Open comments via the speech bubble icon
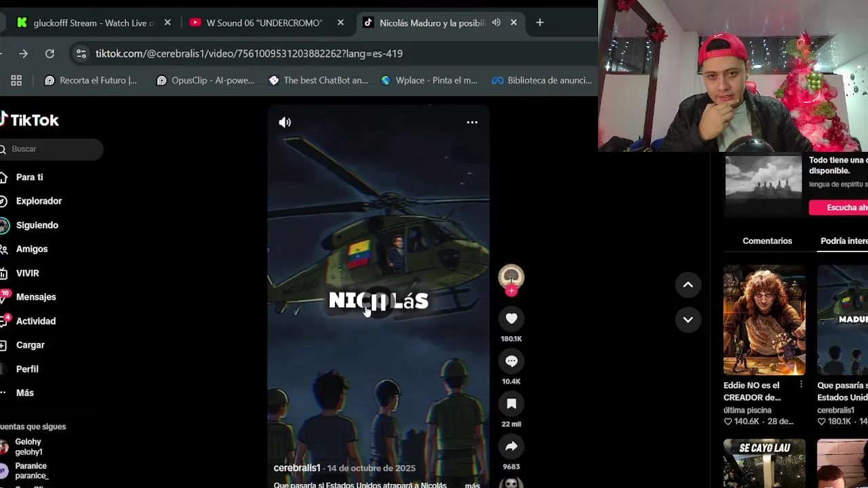 [511, 361]
